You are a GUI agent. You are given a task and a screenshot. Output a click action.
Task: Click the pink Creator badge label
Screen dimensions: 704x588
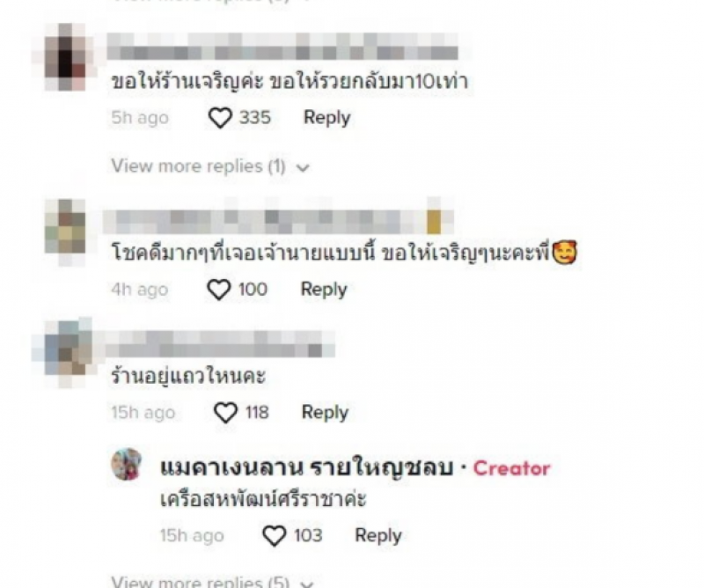tap(512, 468)
